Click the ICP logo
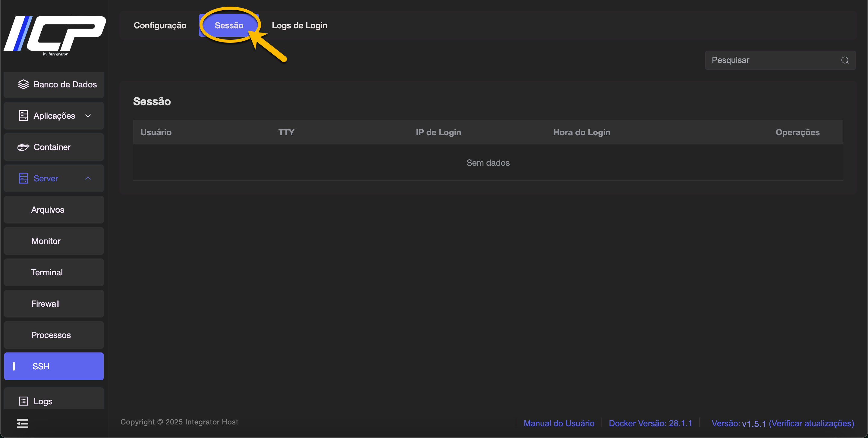Screen dimensions: 868x438 [55, 35]
